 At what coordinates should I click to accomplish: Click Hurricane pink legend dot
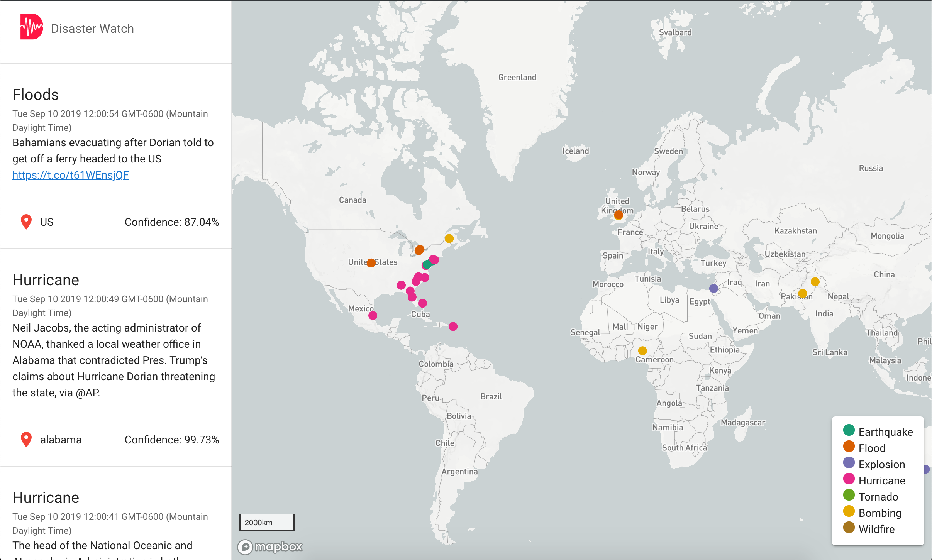tap(849, 479)
